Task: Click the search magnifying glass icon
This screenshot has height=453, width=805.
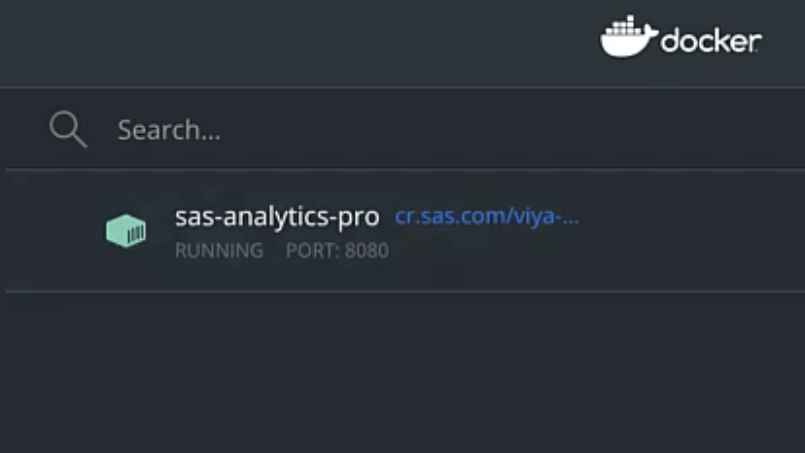Action: 68,129
